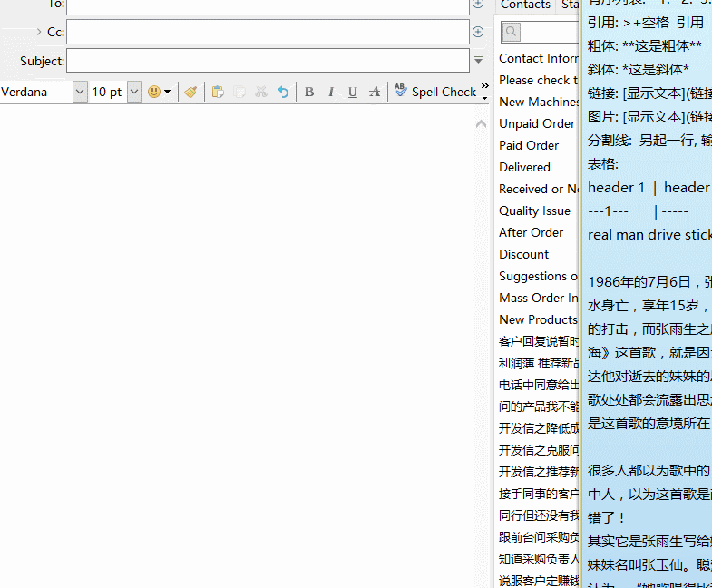Select the 'Paid Order' template entry
712x588 pixels.
coord(529,146)
